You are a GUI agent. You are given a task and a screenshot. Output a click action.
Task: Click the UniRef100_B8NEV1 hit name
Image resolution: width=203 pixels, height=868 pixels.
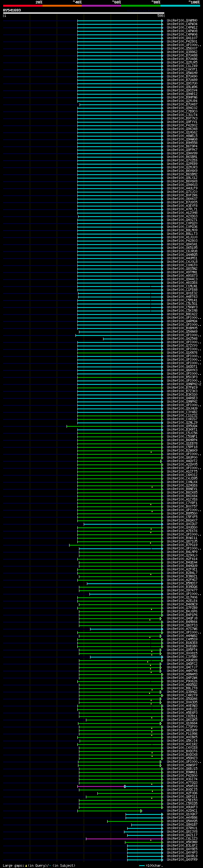click(182, 489)
